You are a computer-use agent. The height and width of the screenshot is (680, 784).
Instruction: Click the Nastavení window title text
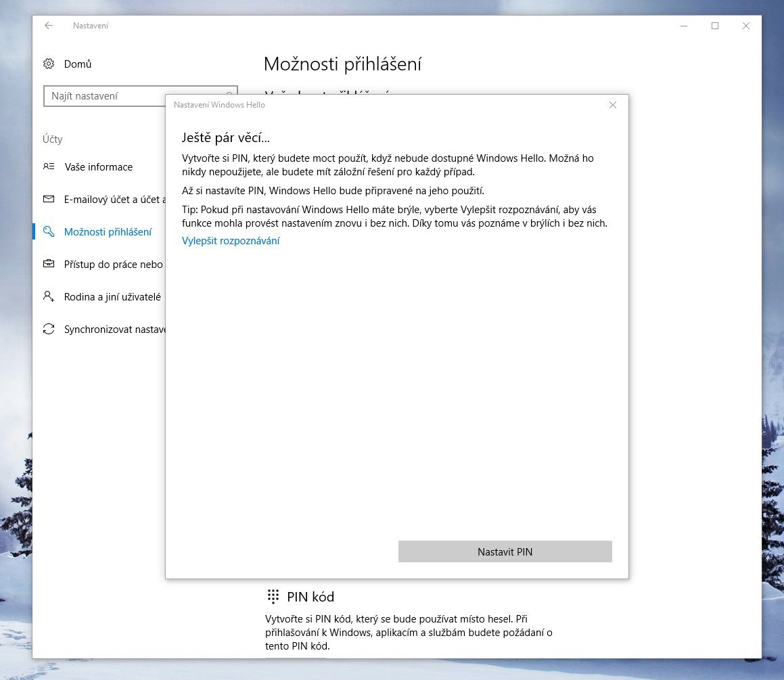91,26
